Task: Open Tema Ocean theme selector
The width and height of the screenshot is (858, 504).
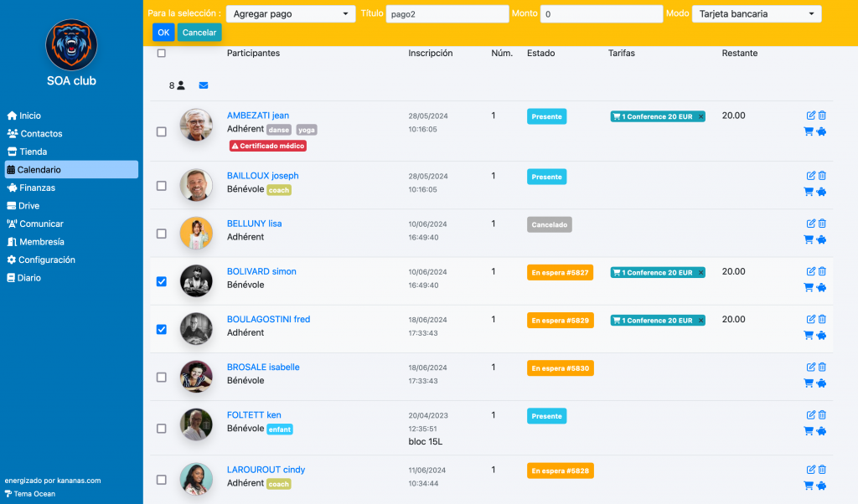Action: pyautogui.click(x=29, y=493)
